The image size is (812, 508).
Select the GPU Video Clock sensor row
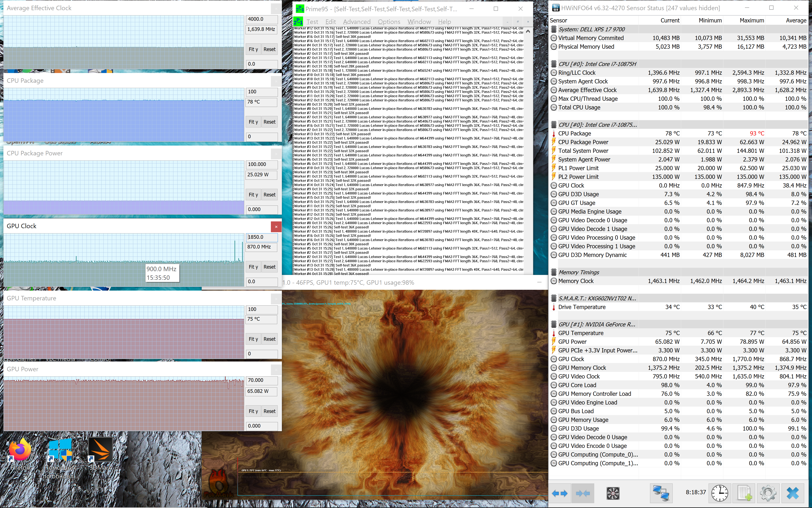coord(679,377)
